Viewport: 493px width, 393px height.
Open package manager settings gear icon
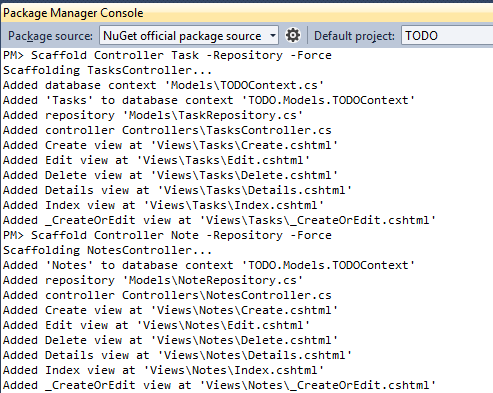(293, 35)
